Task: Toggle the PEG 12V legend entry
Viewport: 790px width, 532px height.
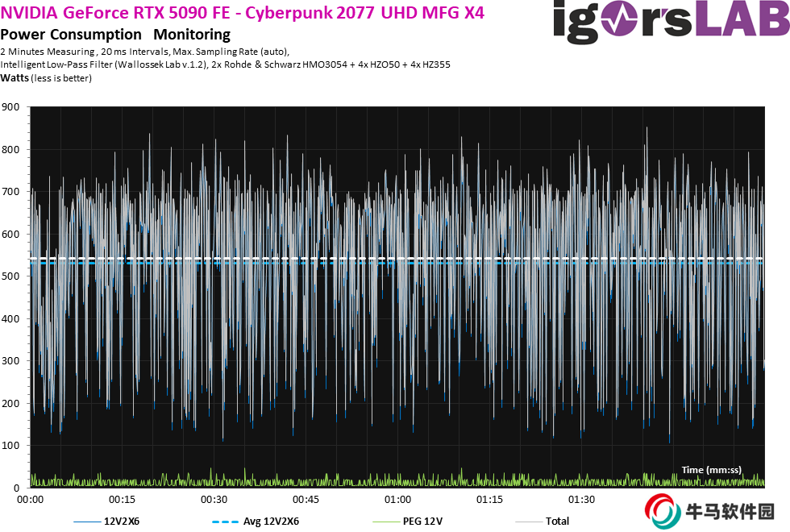Action: 423,522
